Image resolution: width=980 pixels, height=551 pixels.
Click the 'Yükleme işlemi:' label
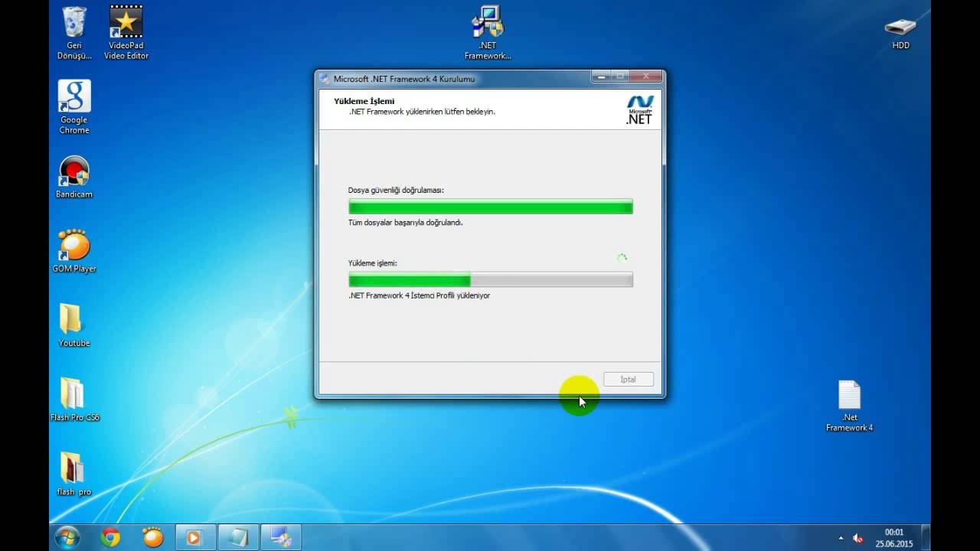(372, 263)
